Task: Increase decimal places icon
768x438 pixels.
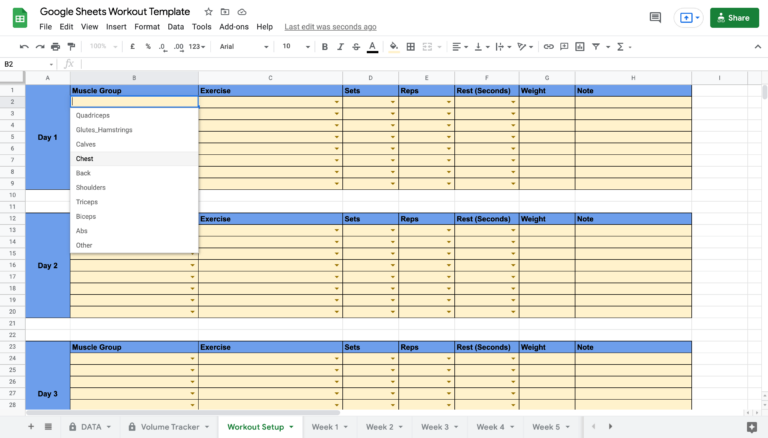Action: [179, 47]
